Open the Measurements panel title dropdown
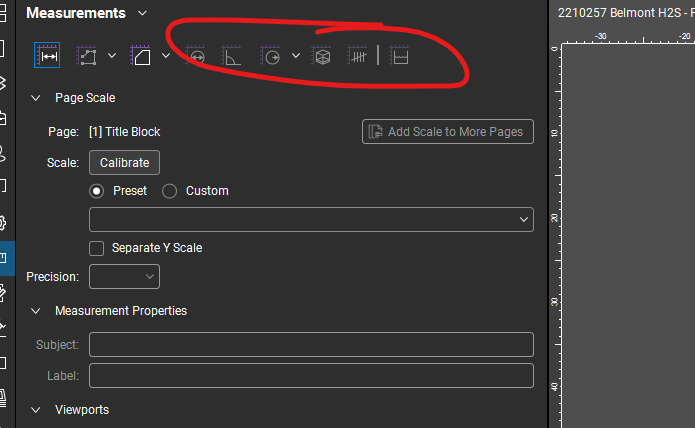The width and height of the screenshot is (695, 428). 142,13
